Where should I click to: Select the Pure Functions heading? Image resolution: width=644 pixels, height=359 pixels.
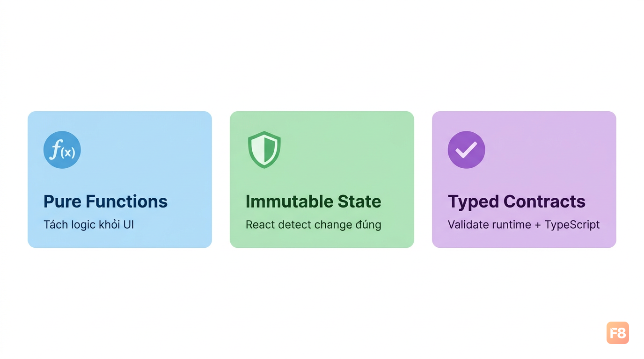[x=105, y=201]
